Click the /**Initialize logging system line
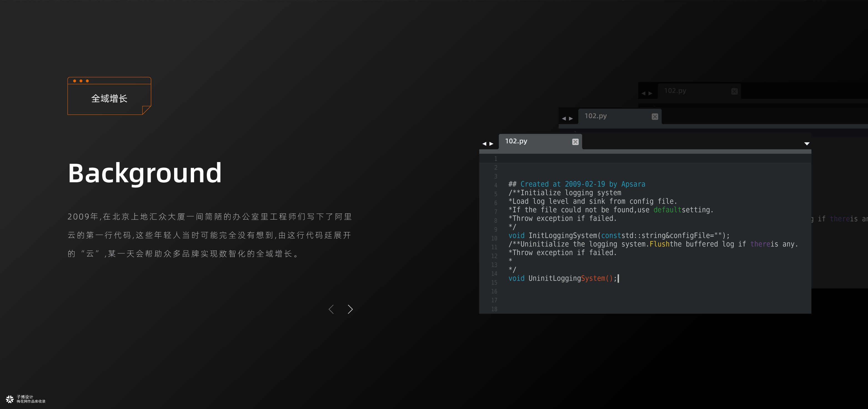This screenshot has height=409, width=868. point(565,193)
